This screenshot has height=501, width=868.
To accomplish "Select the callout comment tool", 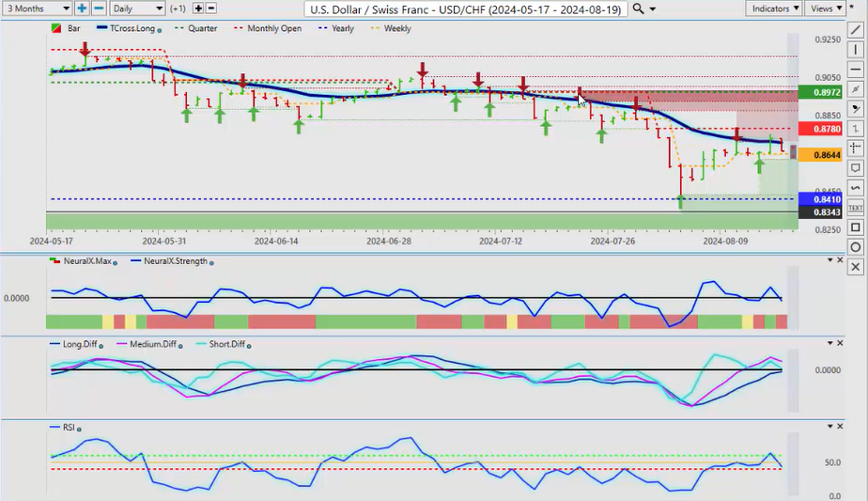I will (x=855, y=167).
